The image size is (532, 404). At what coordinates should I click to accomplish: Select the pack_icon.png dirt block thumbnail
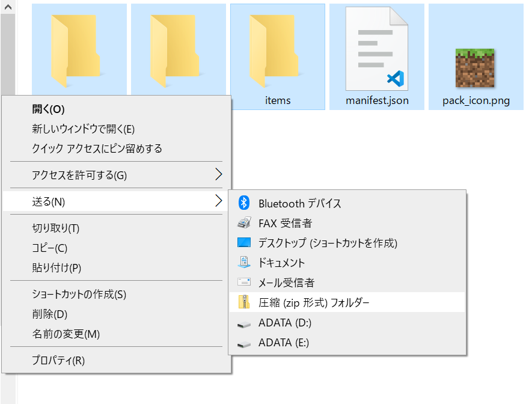(x=475, y=68)
